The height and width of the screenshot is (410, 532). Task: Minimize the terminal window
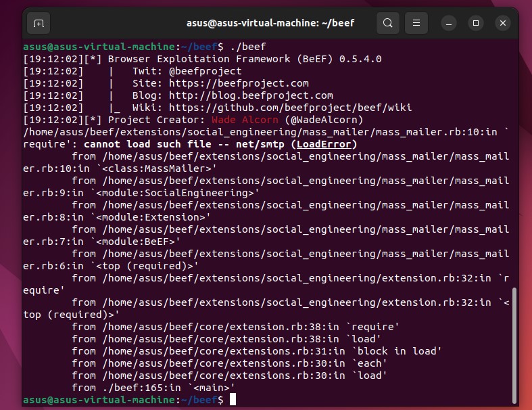(x=449, y=23)
